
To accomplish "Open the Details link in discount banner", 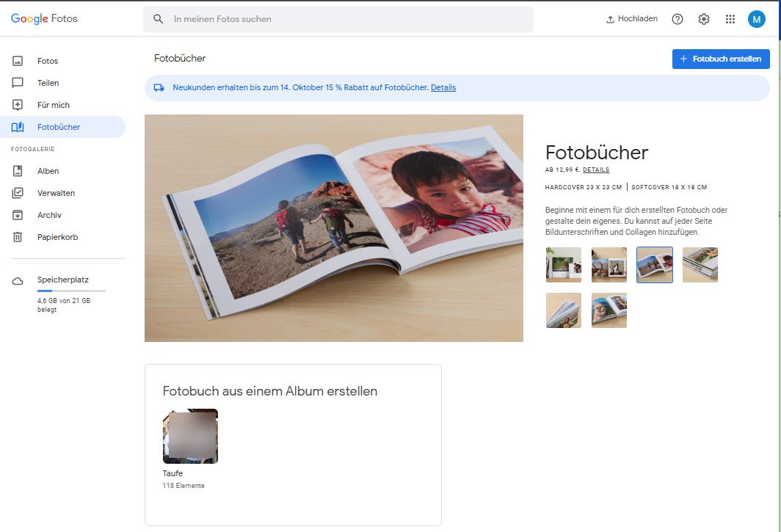I will 443,87.
